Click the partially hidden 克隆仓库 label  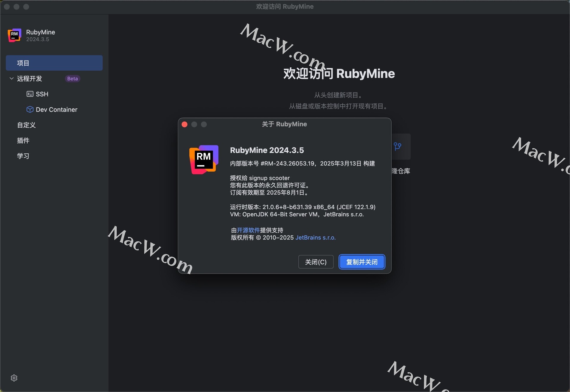coord(401,171)
